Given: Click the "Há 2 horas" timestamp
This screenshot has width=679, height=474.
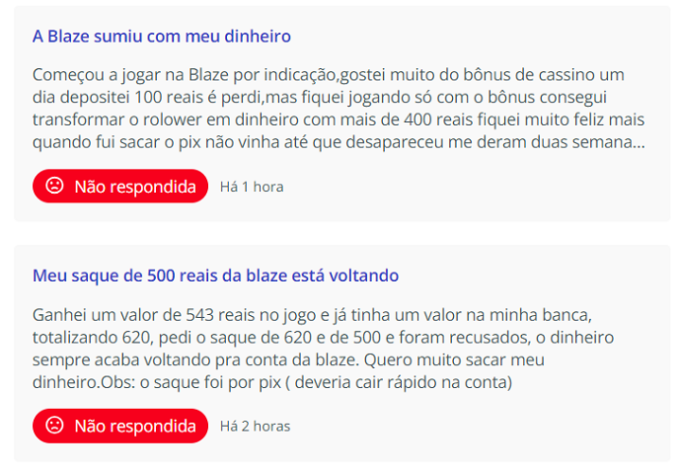Looking at the screenshot, I should click(255, 426).
